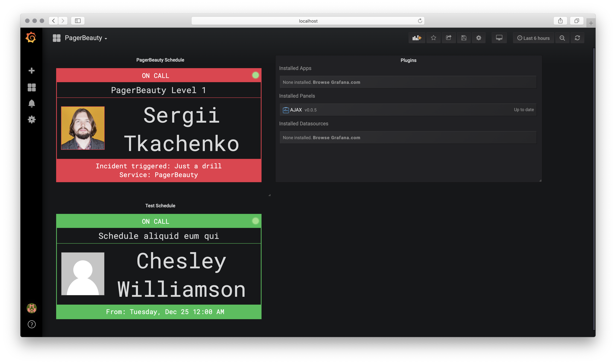Click the PagerBeauty Schedule panel title
Image resolution: width=616 pixels, height=364 pixels.
160,60
